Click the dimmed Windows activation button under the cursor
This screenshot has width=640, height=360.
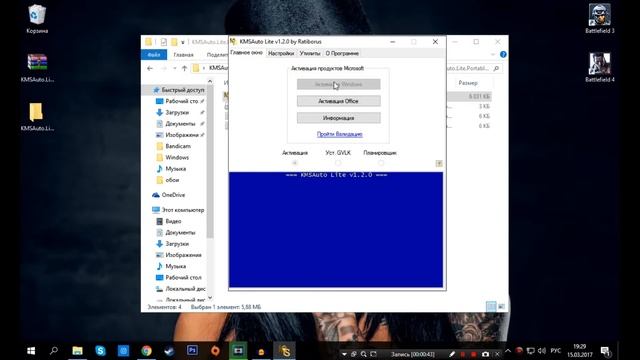(338, 84)
